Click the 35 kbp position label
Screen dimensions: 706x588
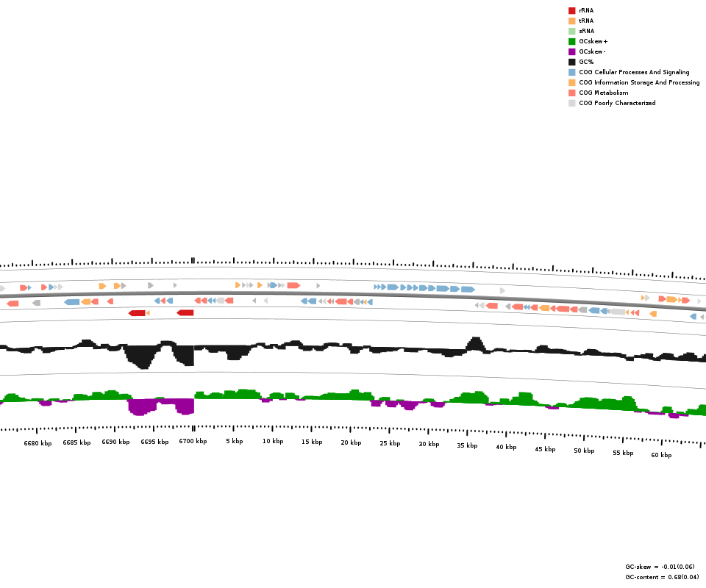click(x=467, y=445)
